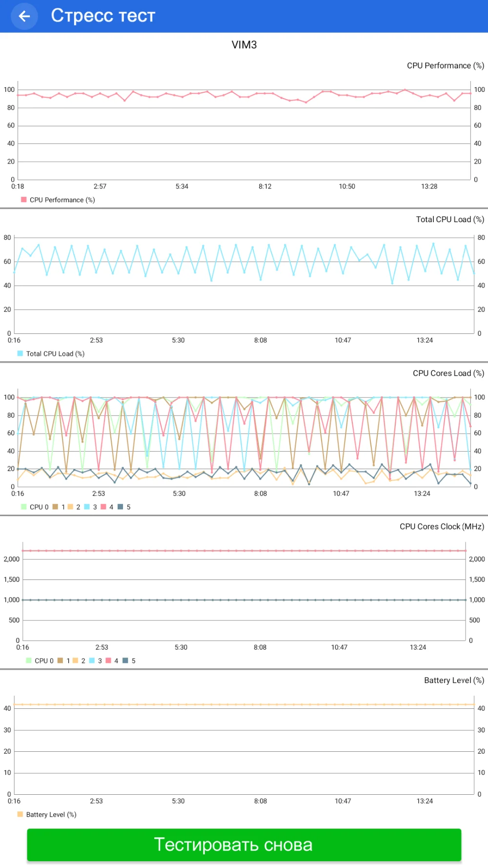Click the pink 2200 MHz clock line
Image resolution: width=488 pixels, height=868 pixels.
point(244,551)
